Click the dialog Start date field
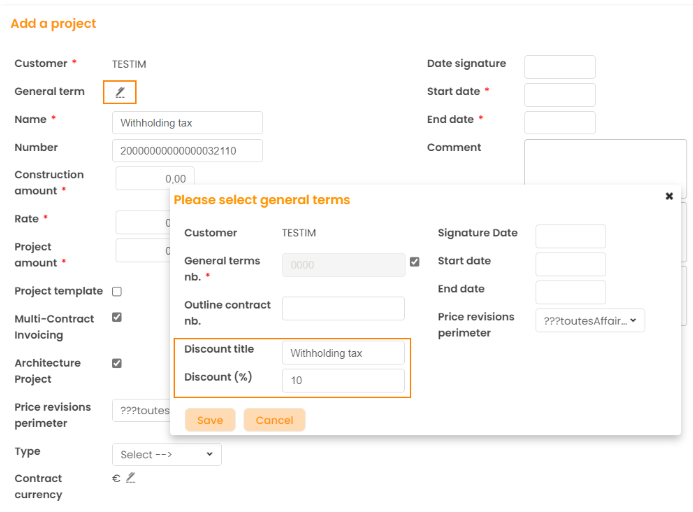Image resolution: width=693 pixels, height=512 pixels. [570, 264]
